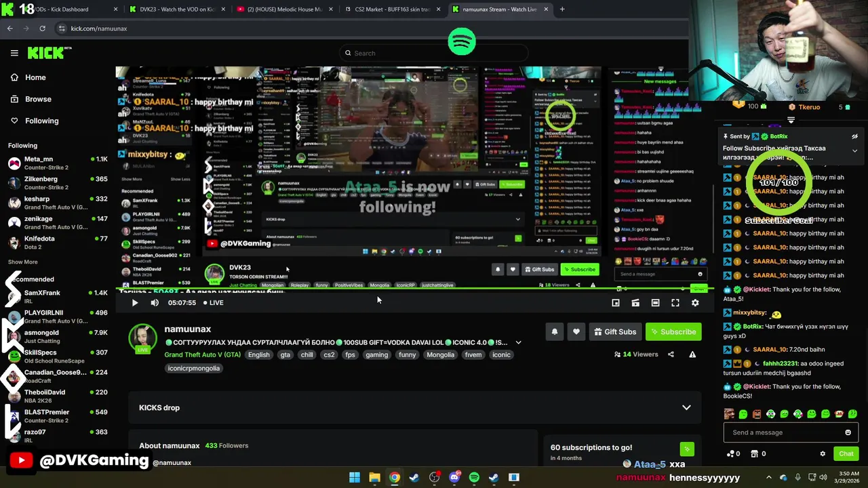
Task: Open asmongold channel in recommended list
Action: [x=58, y=337]
